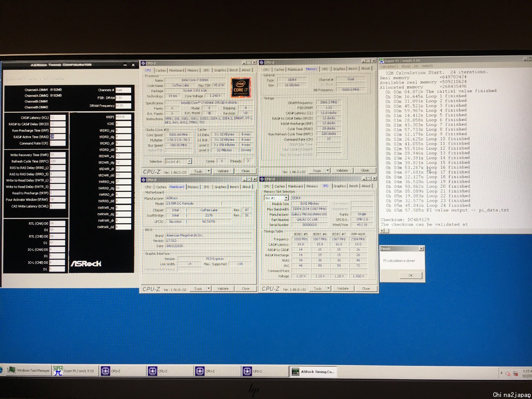Click Refresh Cycle Time (tRFC) field
The height and width of the screenshot is (399, 532).
pyautogui.click(x=58, y=161)
